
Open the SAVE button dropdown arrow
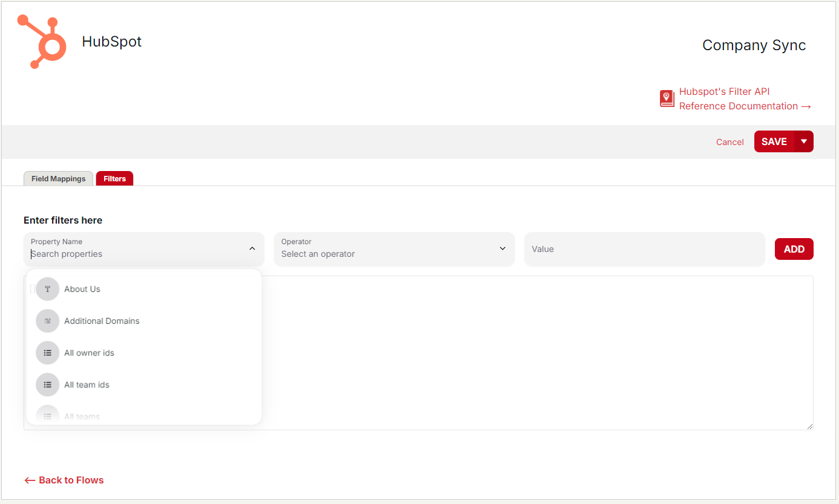[804, 141]
